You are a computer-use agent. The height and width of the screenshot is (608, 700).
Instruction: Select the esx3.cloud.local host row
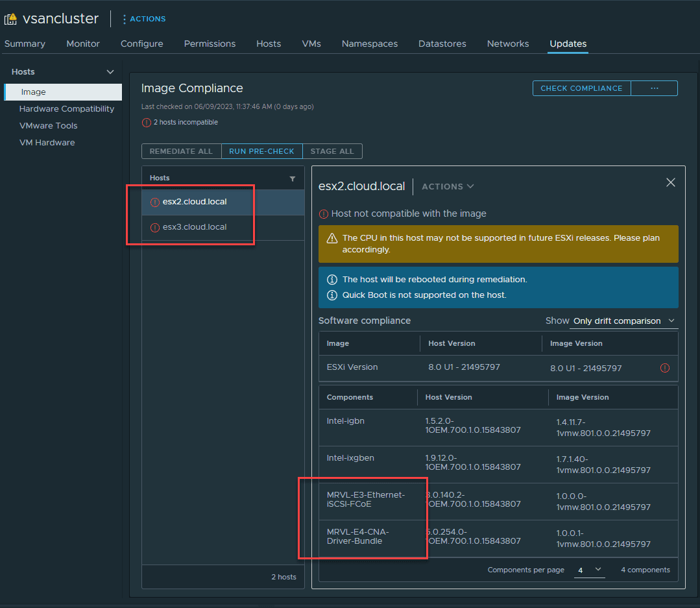223,228
